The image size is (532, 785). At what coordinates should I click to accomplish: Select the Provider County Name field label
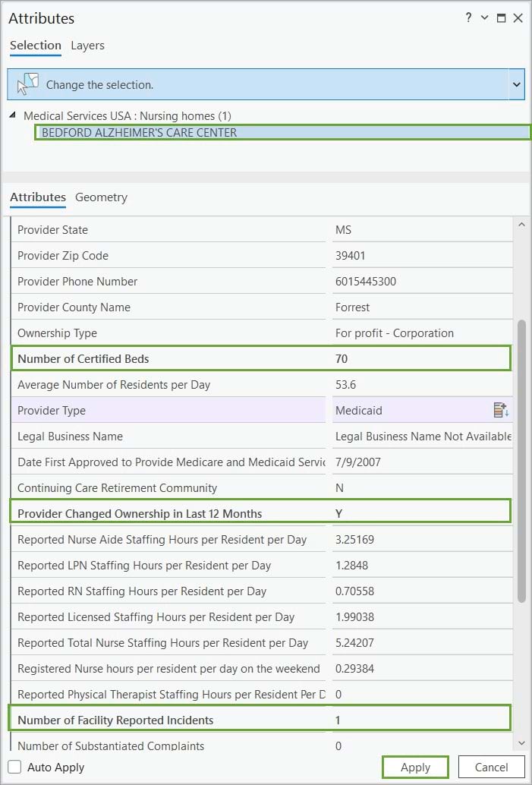click(x=74, y=307)
